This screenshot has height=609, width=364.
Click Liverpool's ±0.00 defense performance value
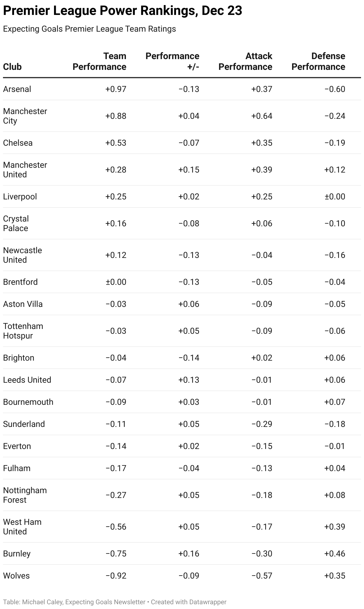335,197
